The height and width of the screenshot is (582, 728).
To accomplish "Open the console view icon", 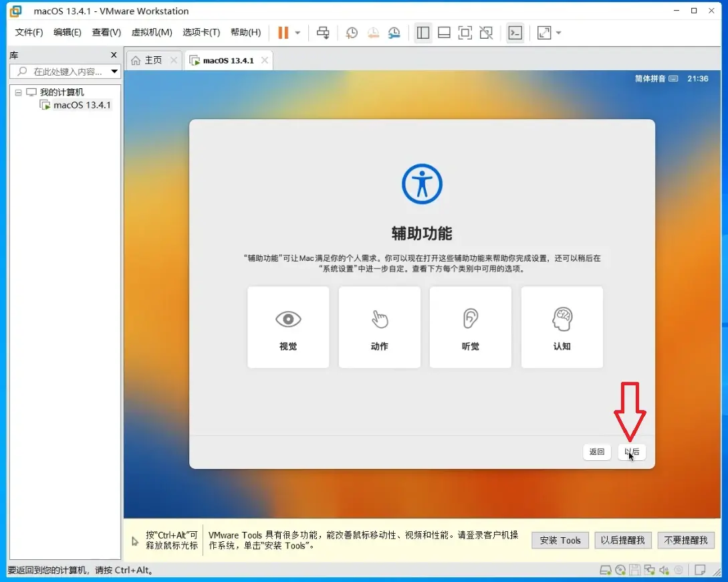I will tap(515, 33).
